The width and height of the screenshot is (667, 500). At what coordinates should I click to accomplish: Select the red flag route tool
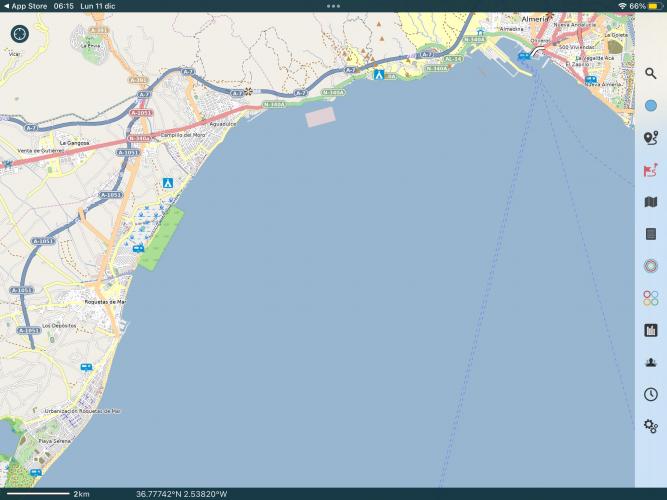(650, 170)
